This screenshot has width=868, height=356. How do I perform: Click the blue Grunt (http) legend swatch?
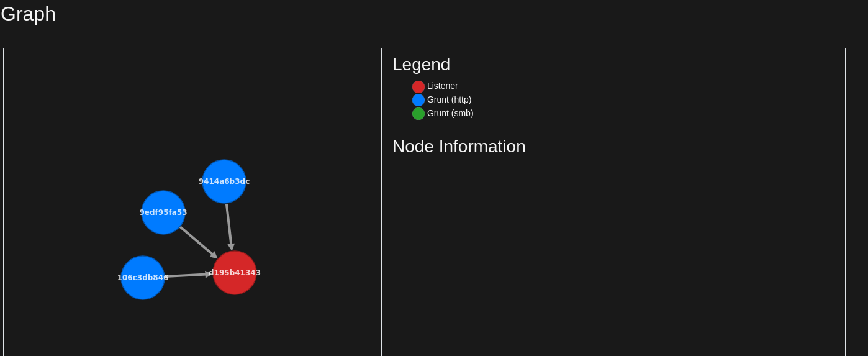[418, 100]
